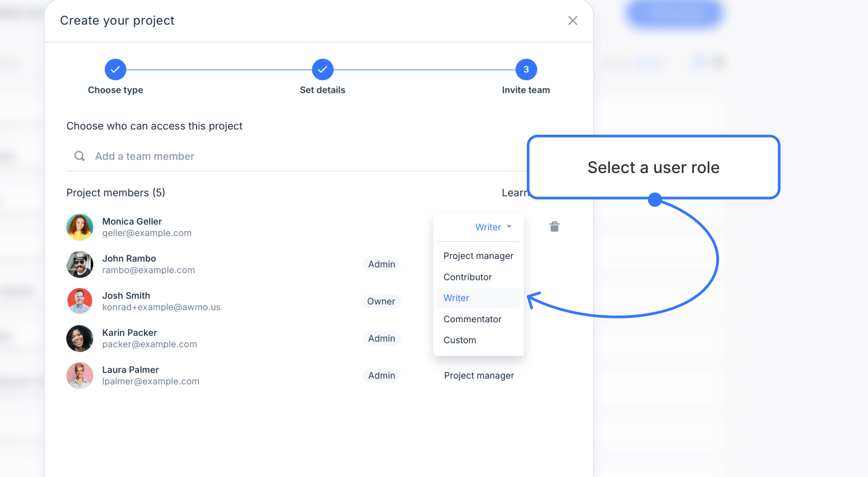The image size is (868, 477).
Task: Click the Set details step checkmark
Action: (x=322, y=69)
